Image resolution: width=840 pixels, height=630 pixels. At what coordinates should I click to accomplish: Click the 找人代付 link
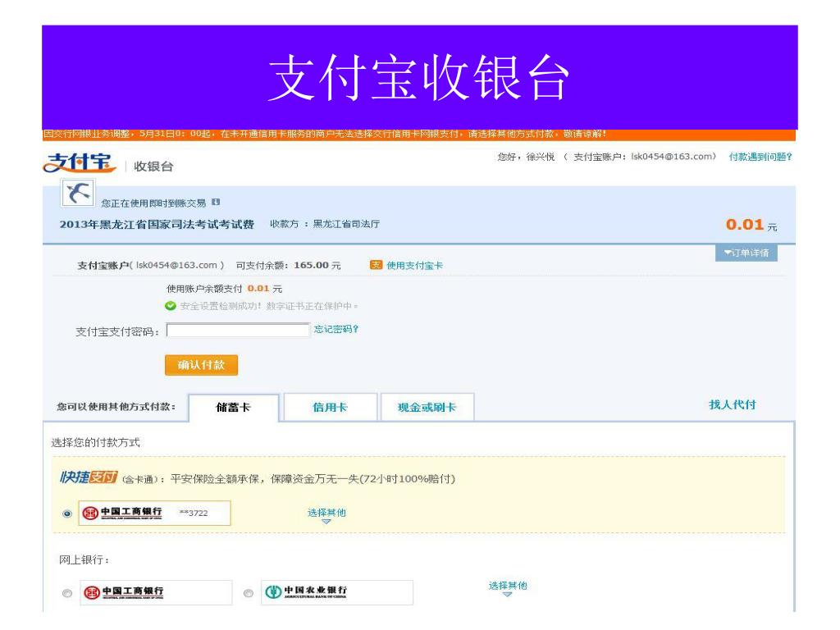coord(733,404)
